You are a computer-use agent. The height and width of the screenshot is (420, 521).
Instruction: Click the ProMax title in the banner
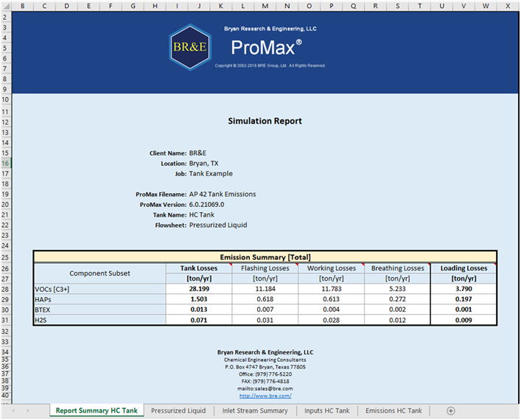[x=266, y=47]
